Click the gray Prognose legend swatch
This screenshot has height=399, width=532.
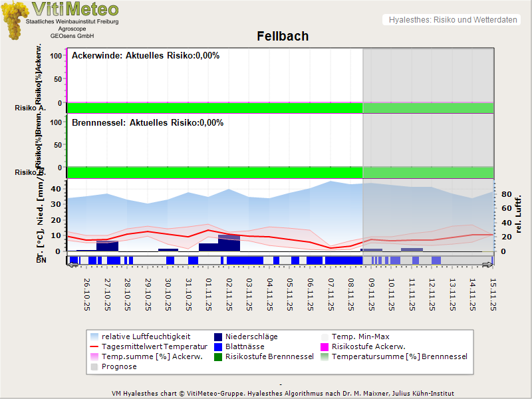pos(94,366)
